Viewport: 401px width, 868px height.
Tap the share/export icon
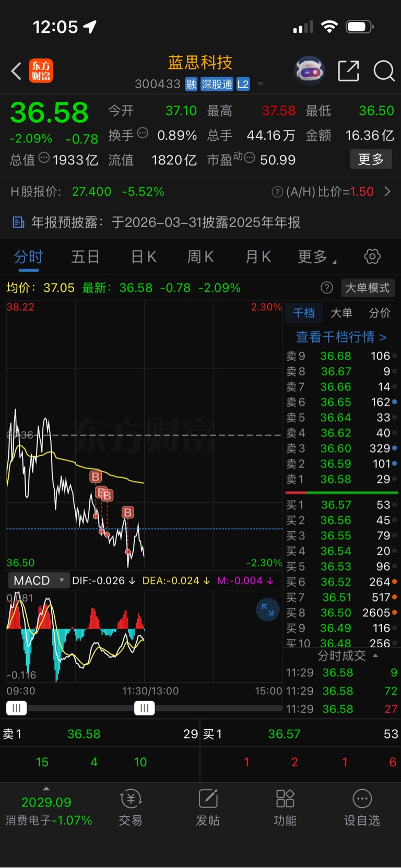(349, 71)
